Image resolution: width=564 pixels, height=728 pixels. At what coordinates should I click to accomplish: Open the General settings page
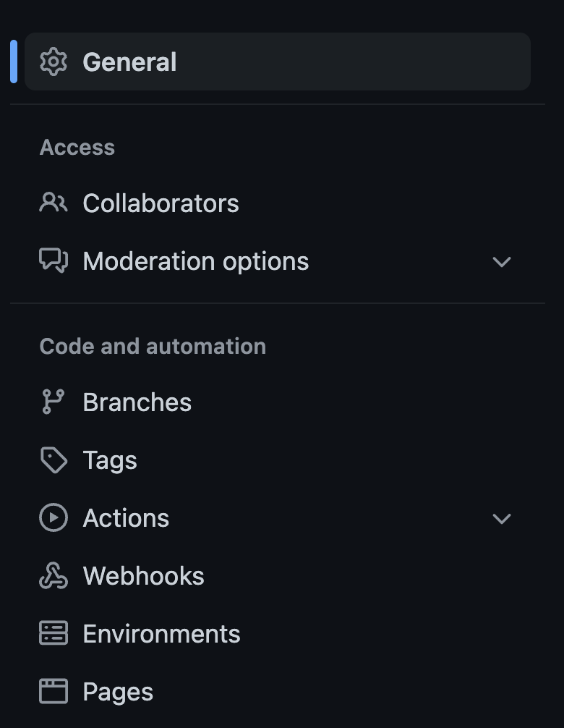coord(129,62)
